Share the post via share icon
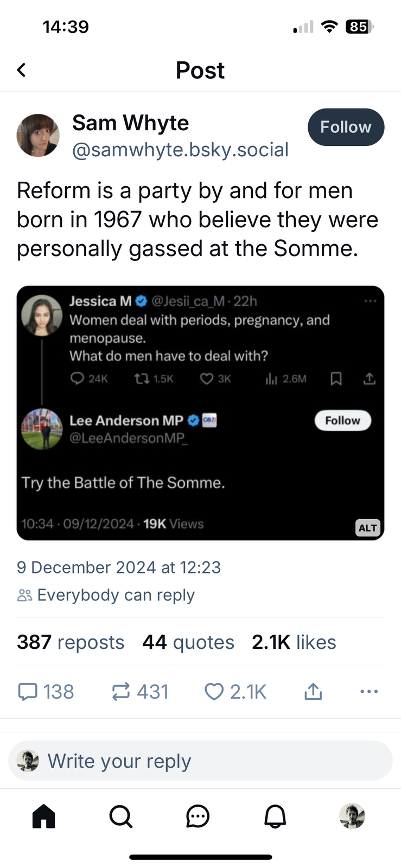Screen dimensions: 401x868 coord(313,692)
